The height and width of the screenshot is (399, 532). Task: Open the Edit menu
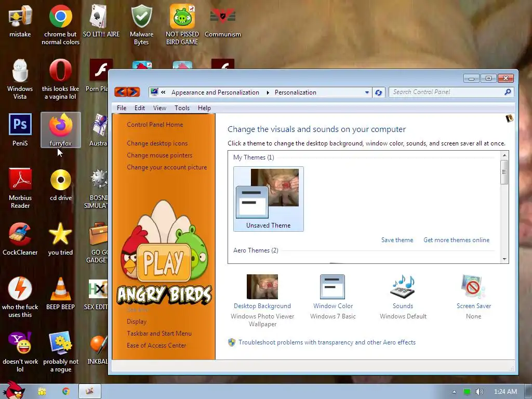click(x=139, y=108)
